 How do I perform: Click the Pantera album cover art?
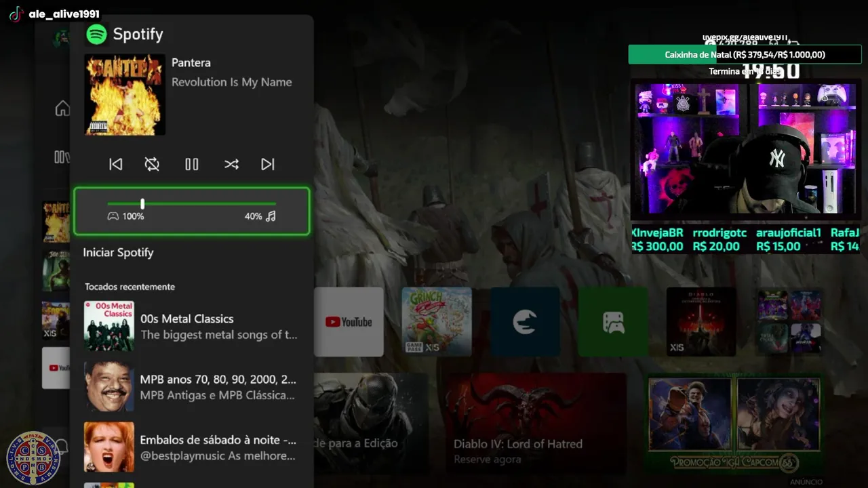point(125,95)
